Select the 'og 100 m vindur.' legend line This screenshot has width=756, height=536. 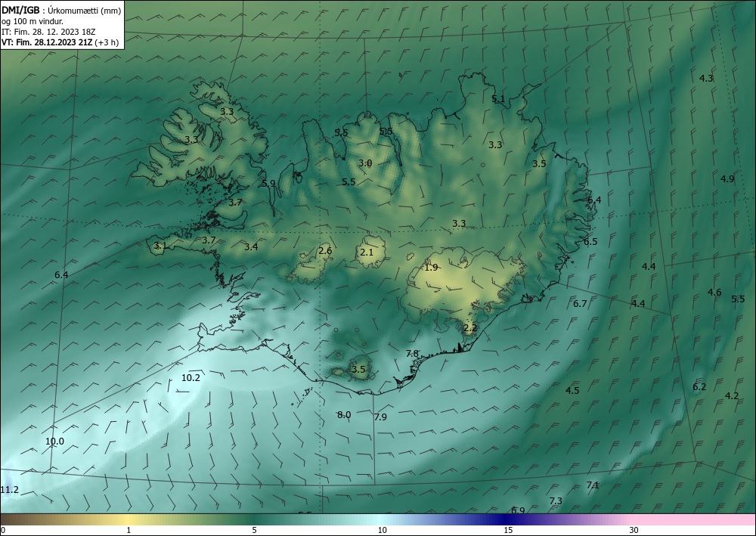(x=33, y=21)
